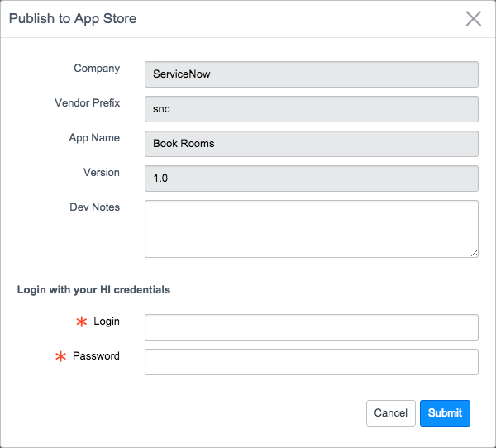The height and width of the screenshot is (448, 496).
Task: Click the App Name label
Action: point(94,138)
